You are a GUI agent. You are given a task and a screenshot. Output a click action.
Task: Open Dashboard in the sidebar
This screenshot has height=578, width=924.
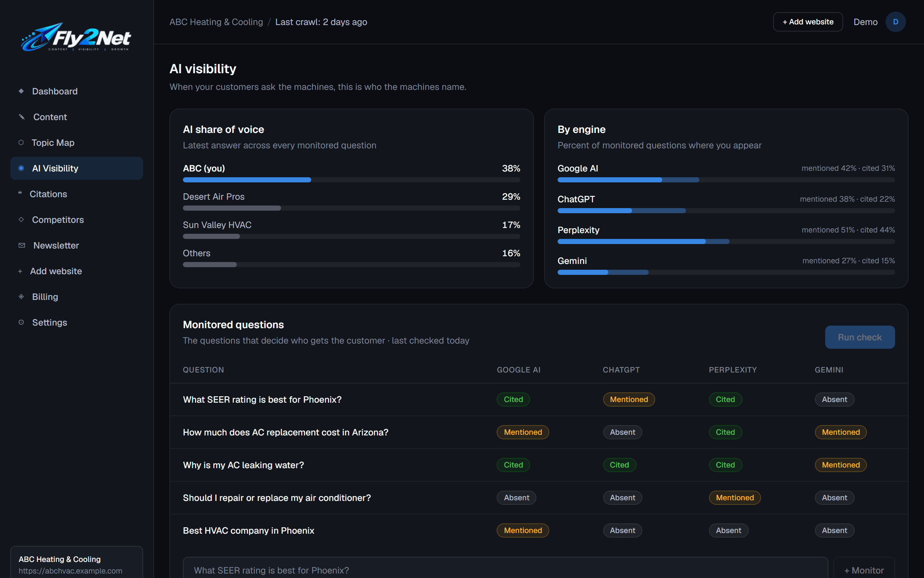[76, 91]
